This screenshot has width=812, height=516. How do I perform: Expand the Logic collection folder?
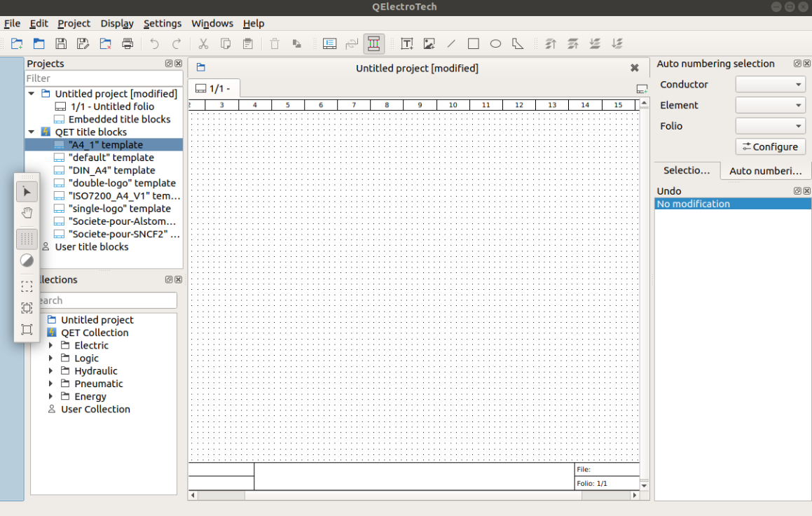[50, 358]
